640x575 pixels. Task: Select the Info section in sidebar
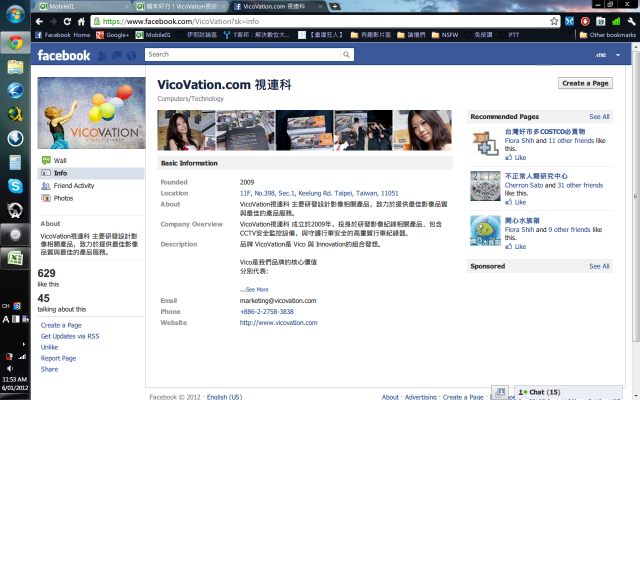click(91, 173)
